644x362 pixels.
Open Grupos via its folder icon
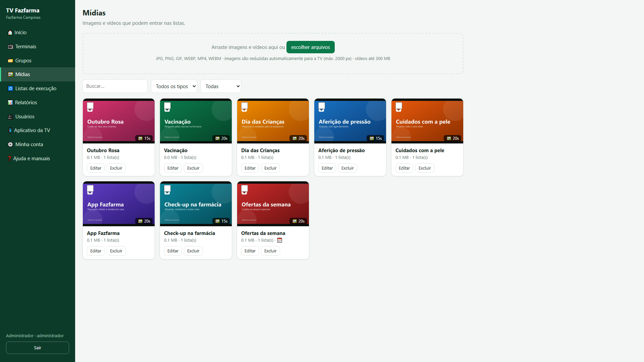(10, 61)
